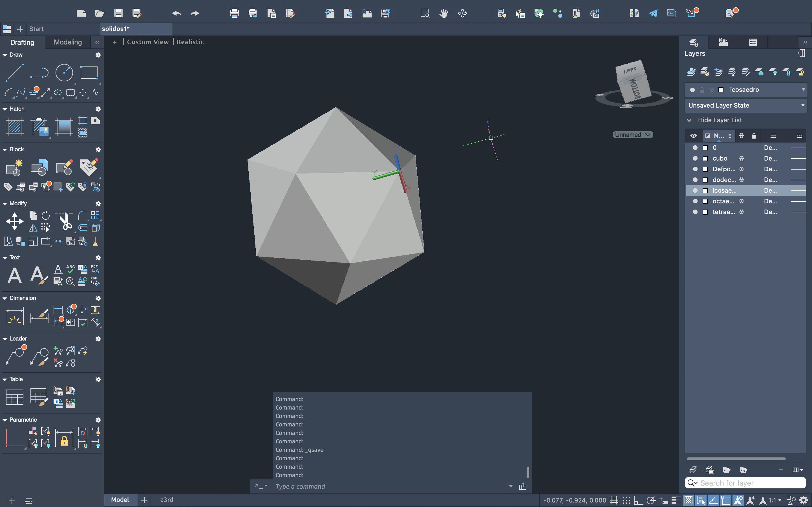Viewport: 812px width, 507px height.
Task: Select the Circle draw tool
Action: click(64, 72)
